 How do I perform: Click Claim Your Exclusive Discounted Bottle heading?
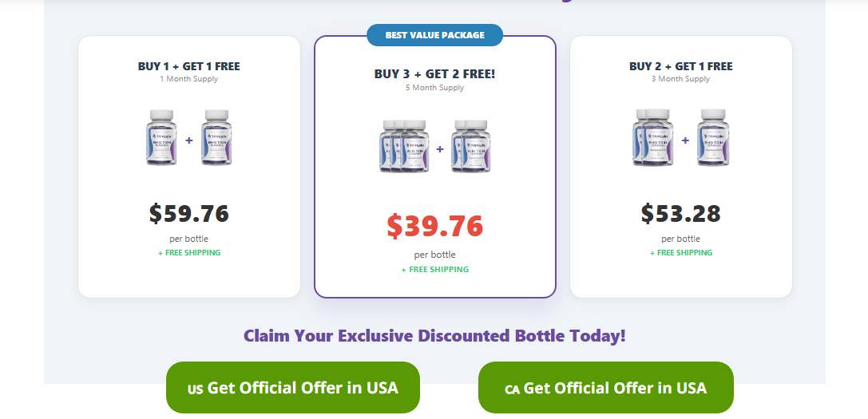pos(434,335)
